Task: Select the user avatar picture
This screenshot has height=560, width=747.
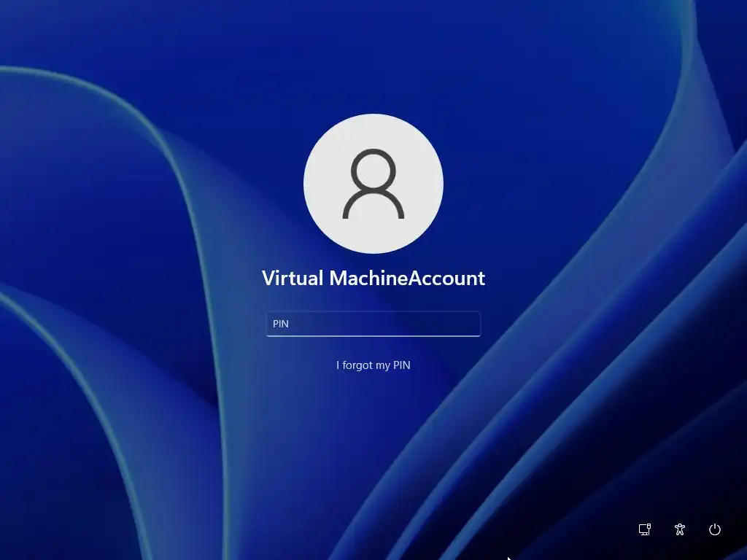Action: [373, 183]
